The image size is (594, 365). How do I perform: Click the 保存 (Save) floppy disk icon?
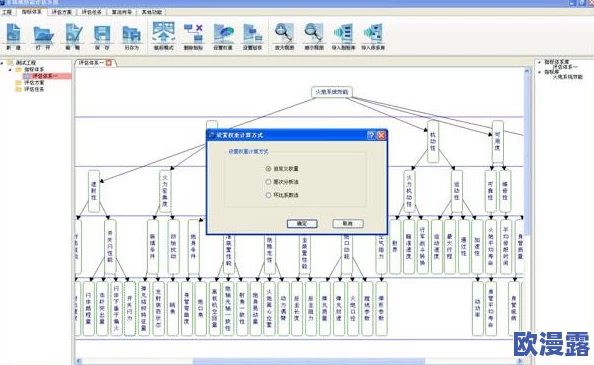pyautogui.click(x=102, y=34)
